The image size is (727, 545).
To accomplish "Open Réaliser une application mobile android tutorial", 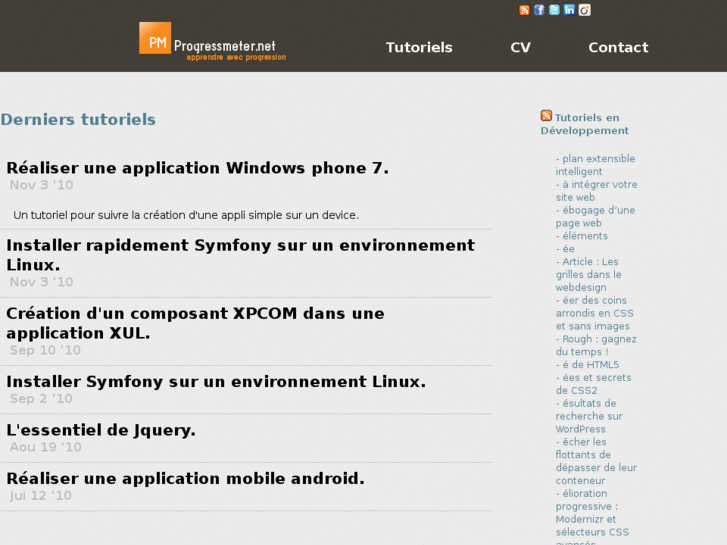I will point(185,478).
